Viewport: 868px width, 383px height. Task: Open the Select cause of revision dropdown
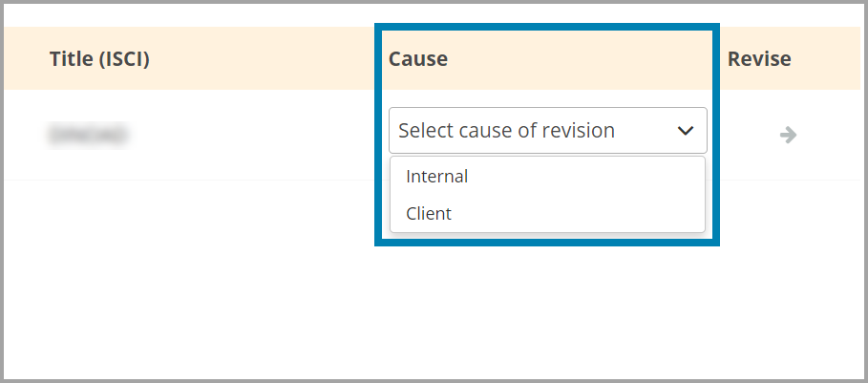[547, 131]
